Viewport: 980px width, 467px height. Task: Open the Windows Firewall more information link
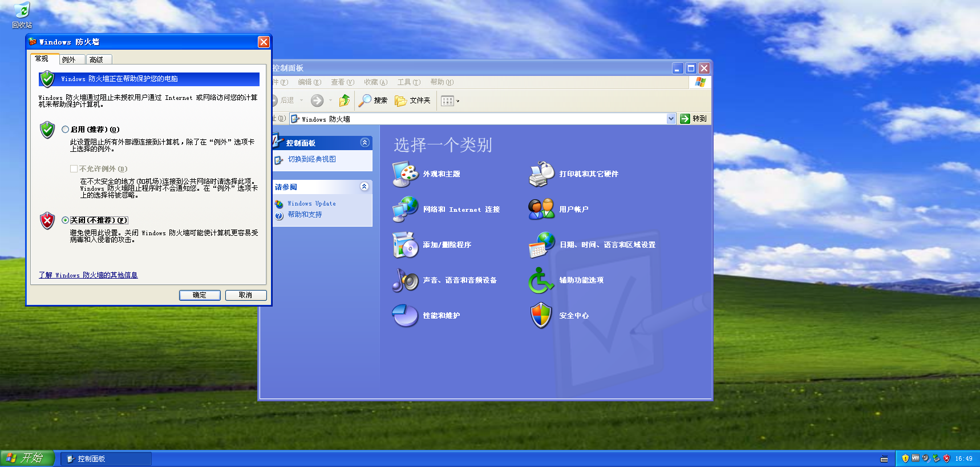88,275
